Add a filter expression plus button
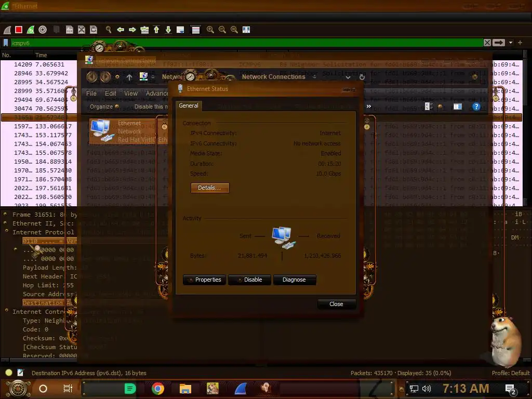The image size is (532, 399). [x=520, y=43]
